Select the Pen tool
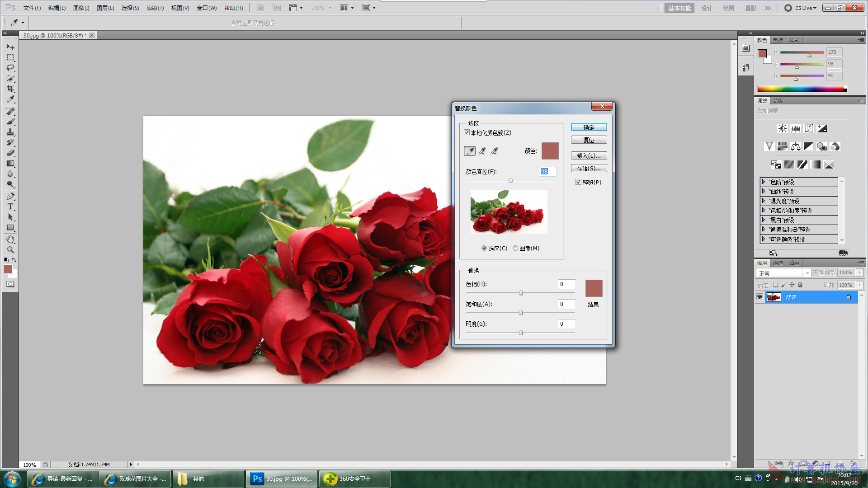 pyautogui.click(x=10, y=196)
